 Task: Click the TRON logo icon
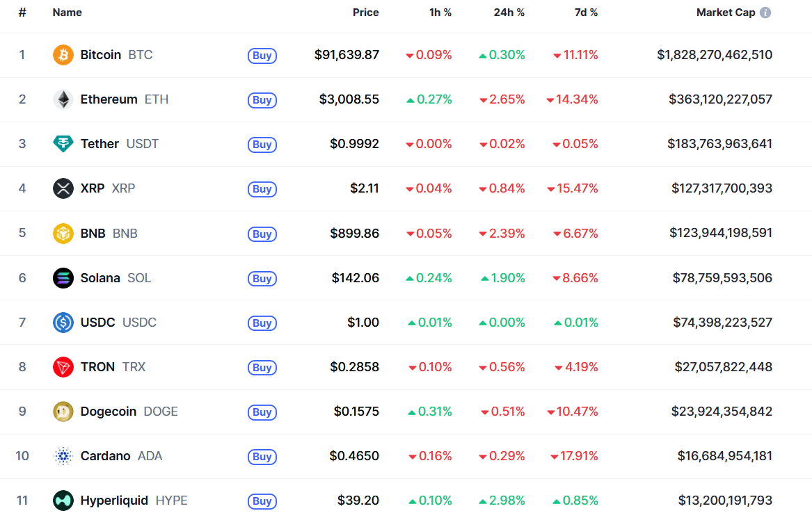(63, 367)
